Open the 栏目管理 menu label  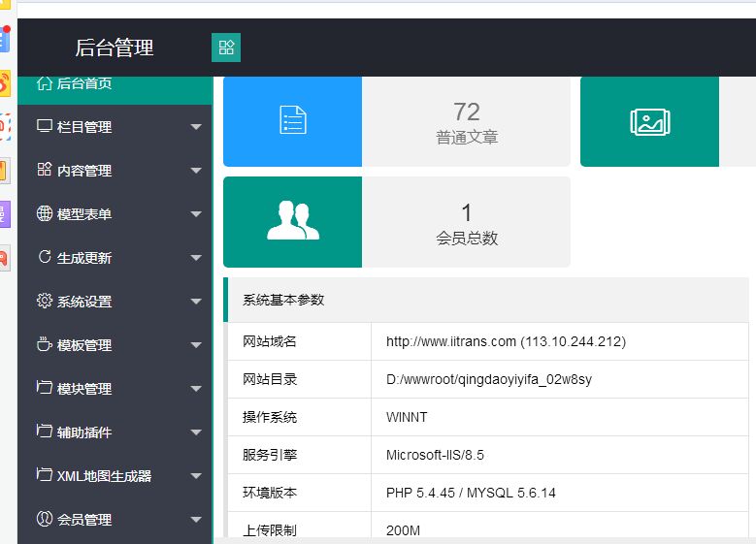[x=84, y=127]
